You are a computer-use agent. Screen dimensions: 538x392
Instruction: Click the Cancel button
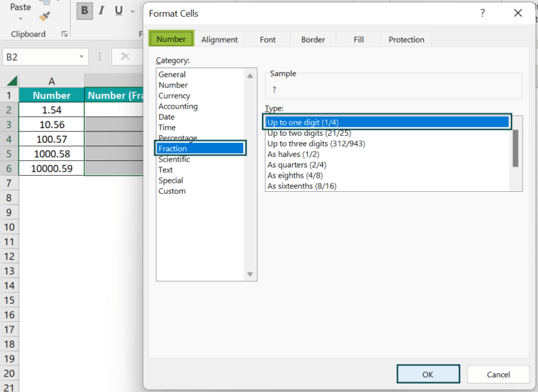498,374
